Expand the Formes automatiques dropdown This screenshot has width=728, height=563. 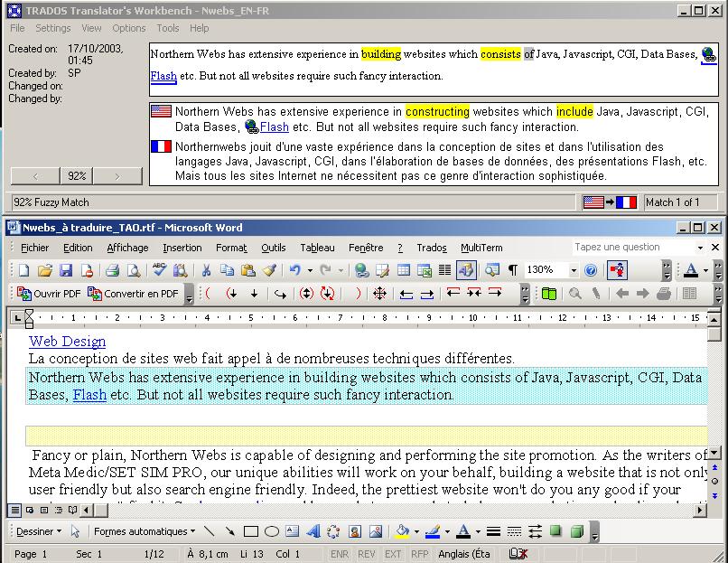(x=145, y=531)
